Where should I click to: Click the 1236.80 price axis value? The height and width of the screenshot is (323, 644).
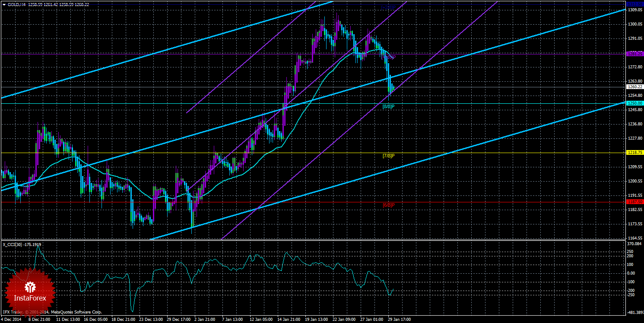635,124
